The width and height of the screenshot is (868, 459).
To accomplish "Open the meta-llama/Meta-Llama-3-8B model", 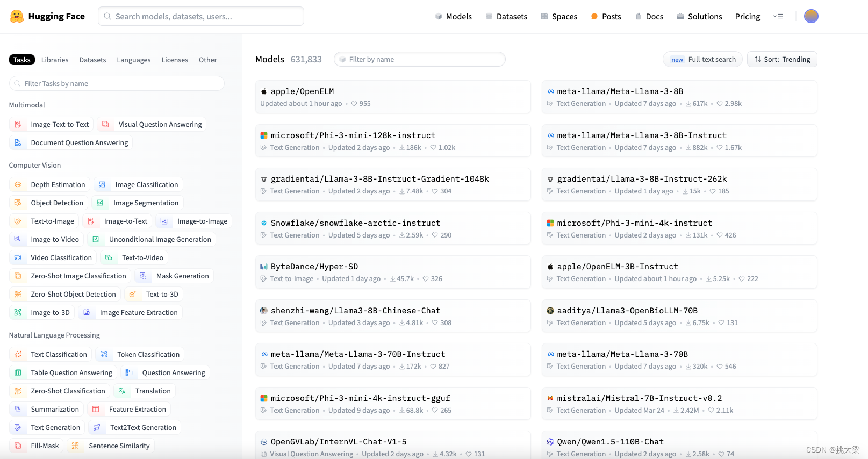I will click(x=679, y=97).
